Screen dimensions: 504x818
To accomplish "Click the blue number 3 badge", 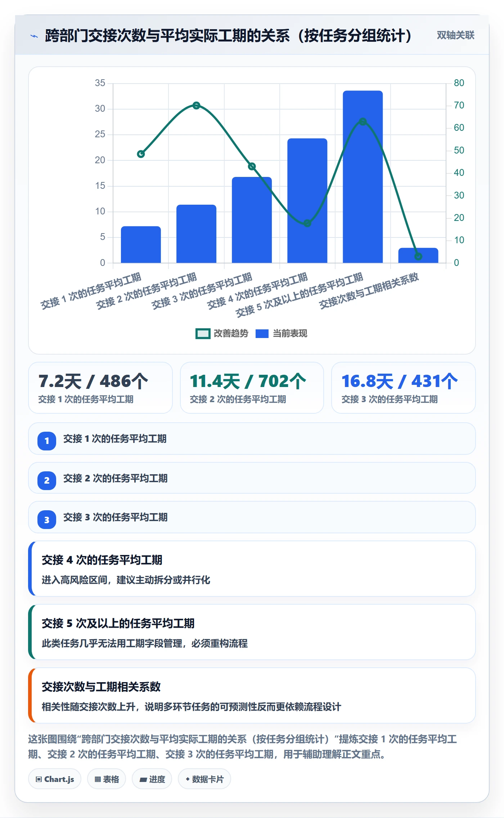I will point(47,520).
